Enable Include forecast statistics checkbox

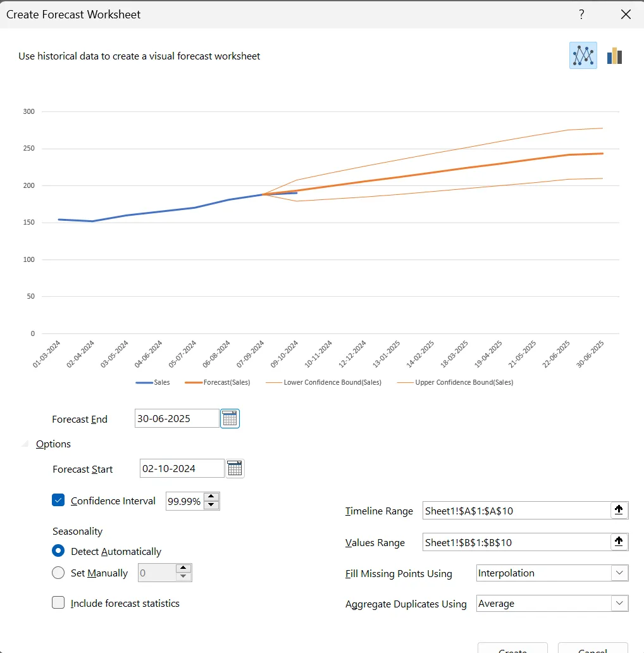point(58,602)
